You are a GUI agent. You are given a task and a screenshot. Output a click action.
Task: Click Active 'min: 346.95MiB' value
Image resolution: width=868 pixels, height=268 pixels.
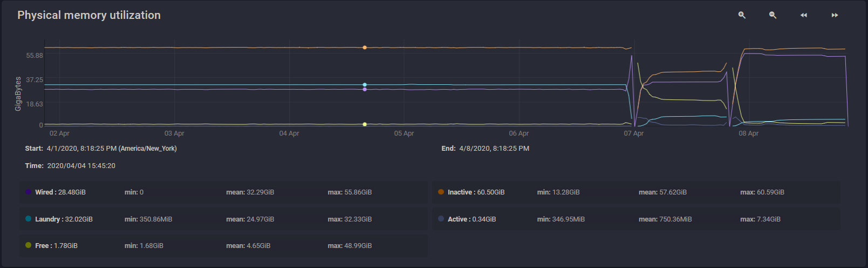pos(561,219)
